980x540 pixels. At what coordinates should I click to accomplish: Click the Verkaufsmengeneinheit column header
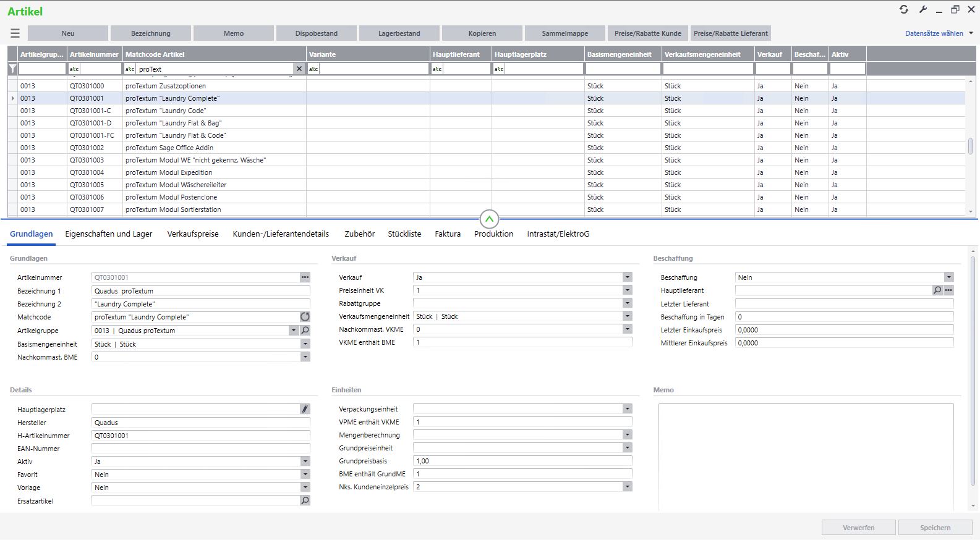tap(708, 54)
